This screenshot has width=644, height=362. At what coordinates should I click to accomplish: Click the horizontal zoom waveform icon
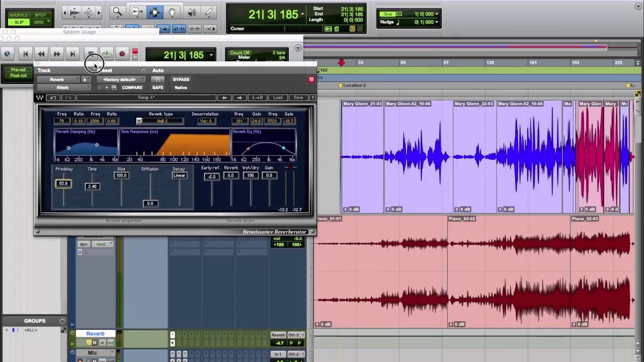point(74,12)
